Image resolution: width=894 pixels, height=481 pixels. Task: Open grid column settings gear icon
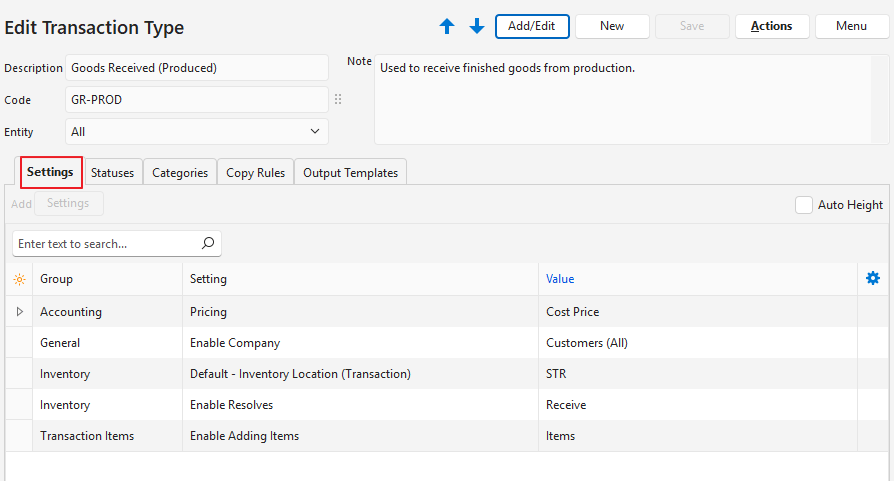872,279
